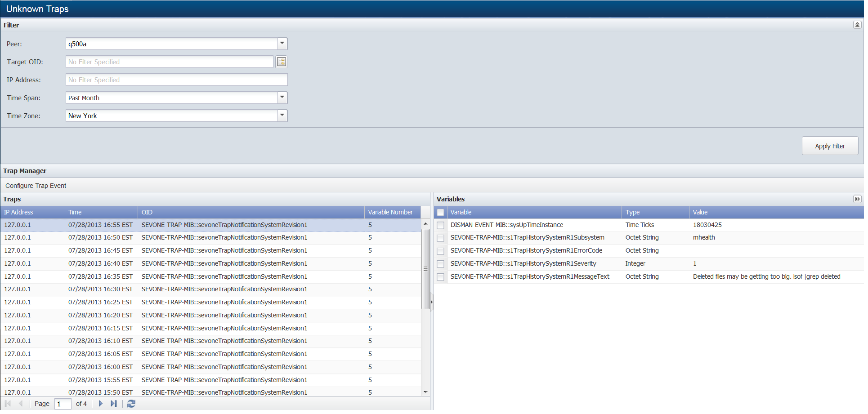
Task: Sort traps by IP Address column header
Action: click(32, 212)
